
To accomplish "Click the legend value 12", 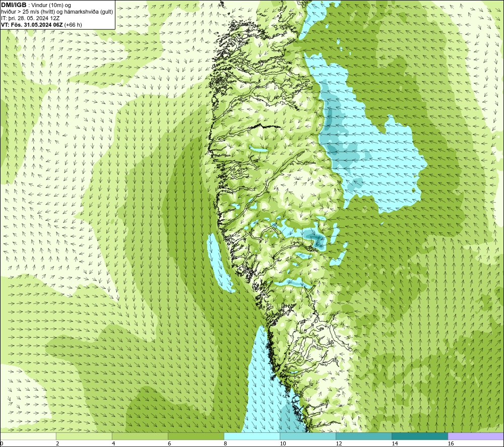I will coord(339,444).
